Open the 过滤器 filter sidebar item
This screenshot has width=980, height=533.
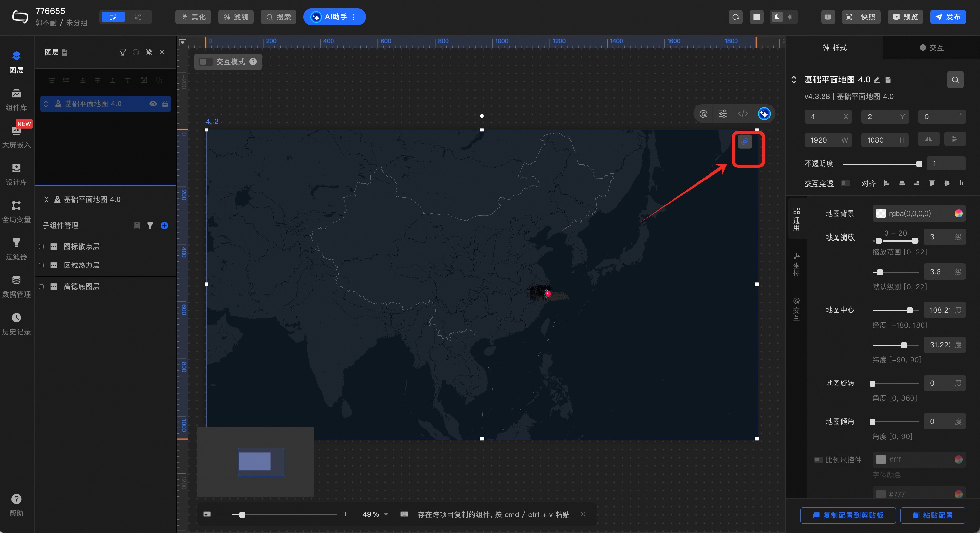tap(16, 249)
